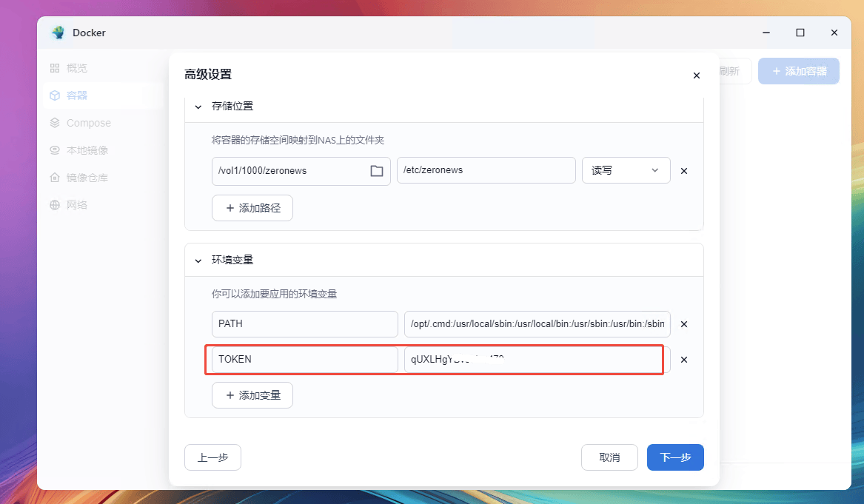Click the 添加变量 button
Image resolution: width=864 pixels, height=504 pixels.
[x=252, y=395]
